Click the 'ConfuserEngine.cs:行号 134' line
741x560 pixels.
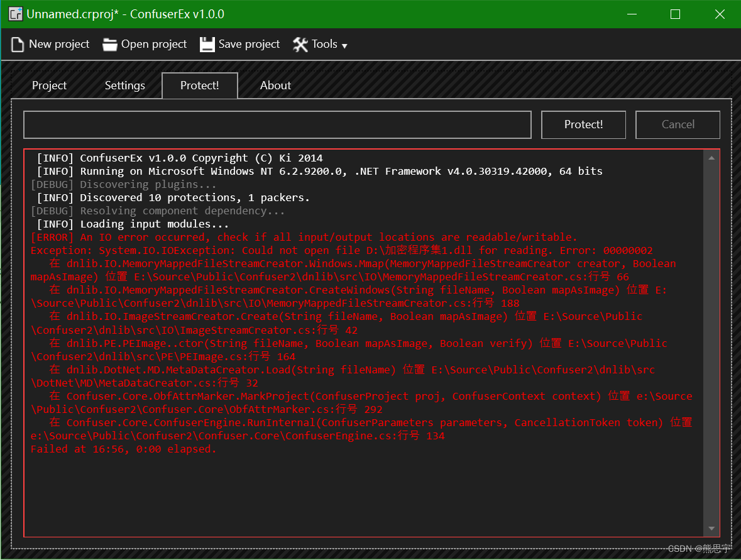[238, 436]
